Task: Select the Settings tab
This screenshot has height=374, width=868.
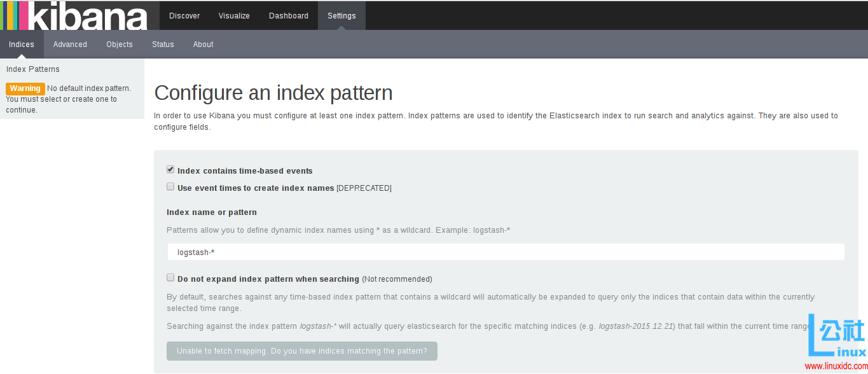Action: 341,16
